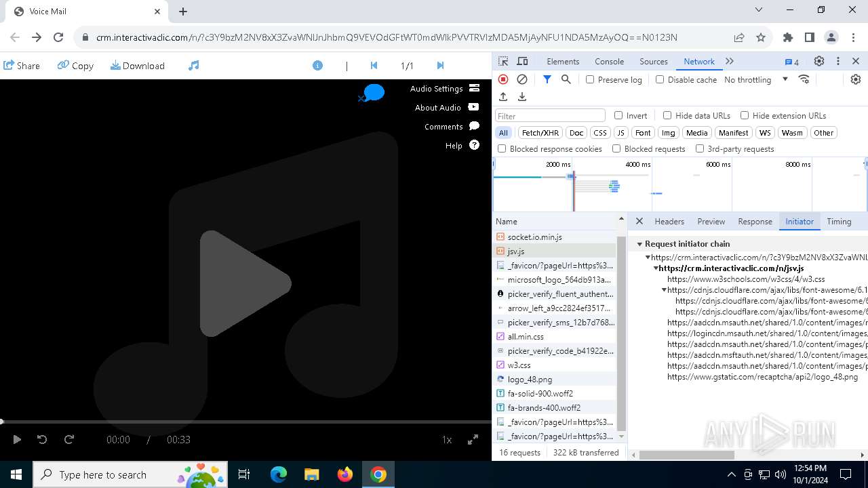Open the Timing tab
Viewport: 868px width, 488px height.
[x=839, y=222]
